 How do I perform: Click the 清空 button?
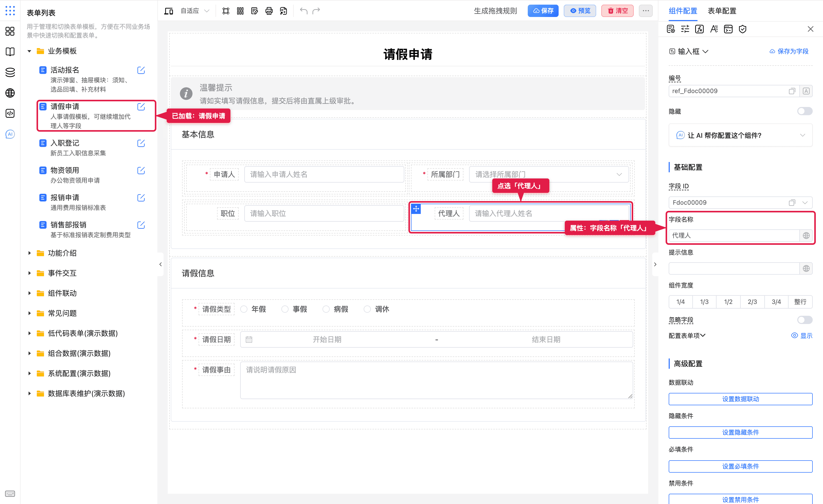617,11
